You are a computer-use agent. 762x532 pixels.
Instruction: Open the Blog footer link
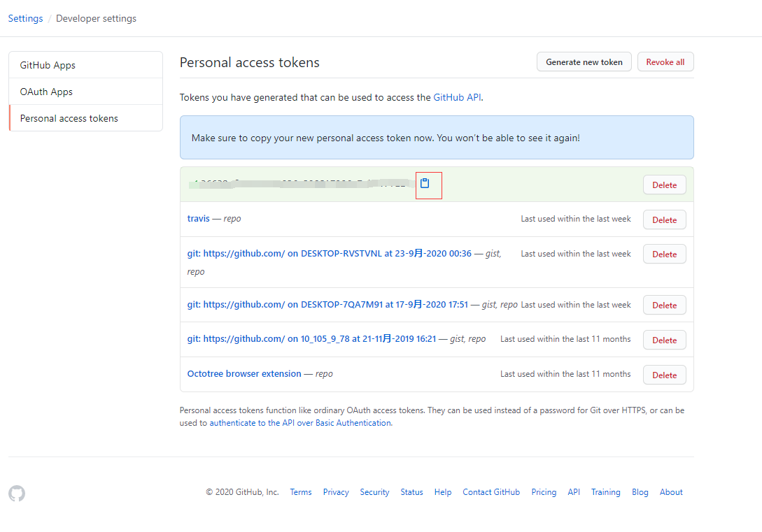[640, 492]
